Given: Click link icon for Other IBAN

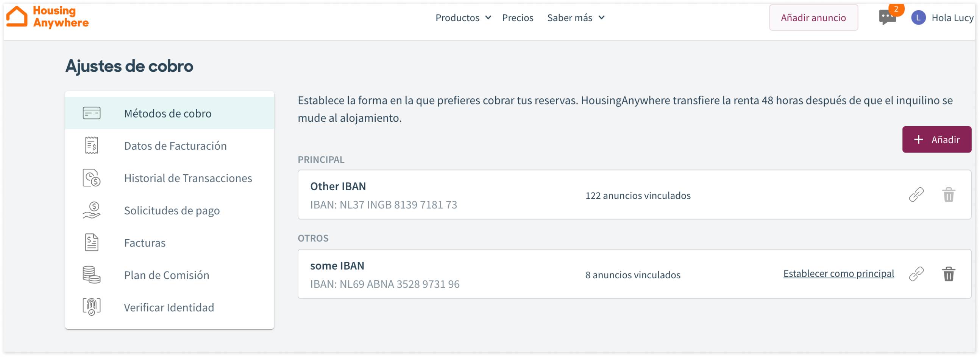Looking at the screenshot, I should [916, 195].
